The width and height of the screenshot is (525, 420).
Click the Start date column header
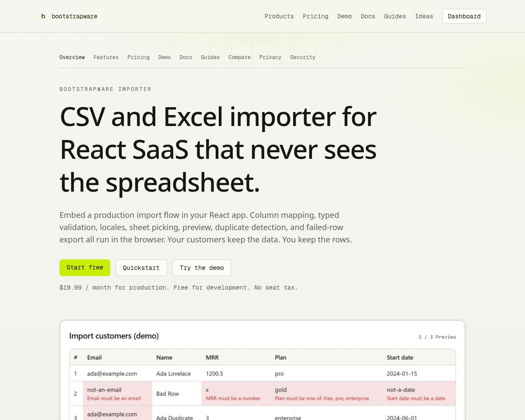point(419,357)
